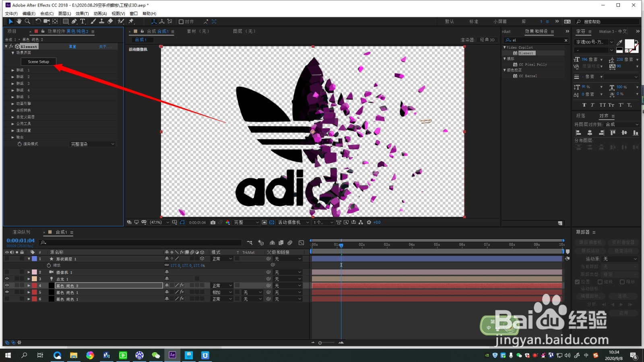
Task: Click the Scene Setup button
Action: (x=39, y=62)
